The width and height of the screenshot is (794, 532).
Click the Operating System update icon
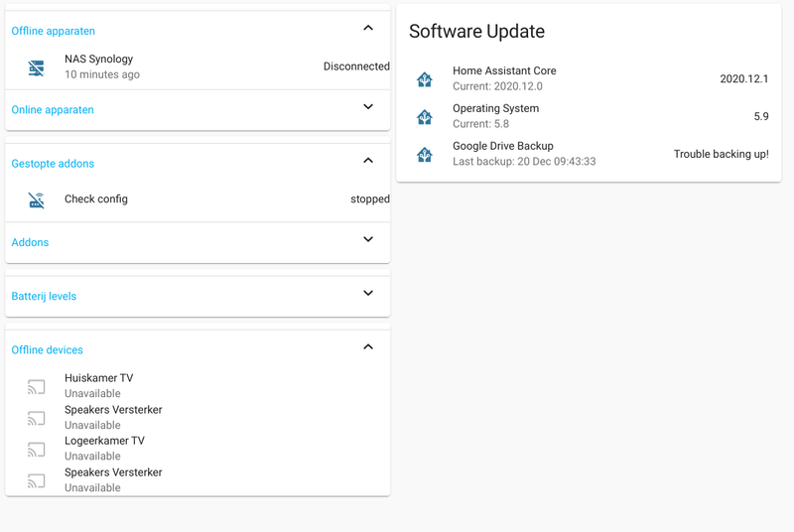pyautogui.click(x=425, y=117)
